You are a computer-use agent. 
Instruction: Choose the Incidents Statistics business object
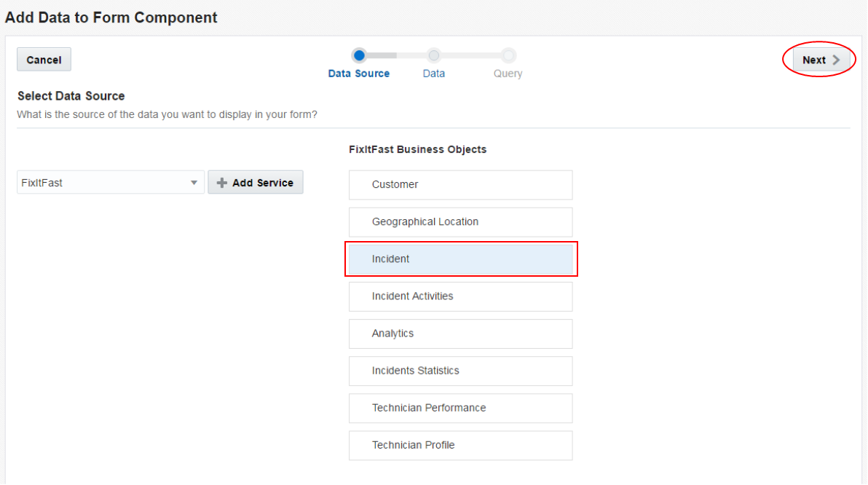pos(460,371)
